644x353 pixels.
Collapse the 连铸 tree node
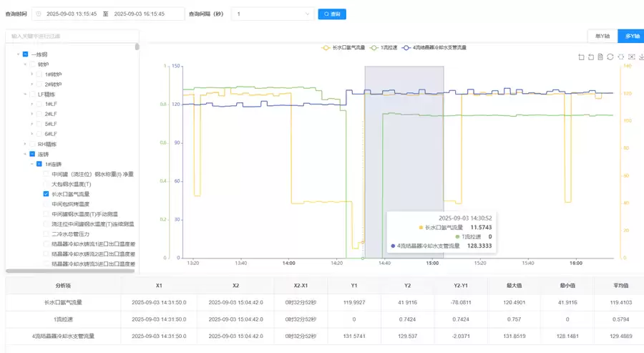pyautogui.click(x=24, y=154)
